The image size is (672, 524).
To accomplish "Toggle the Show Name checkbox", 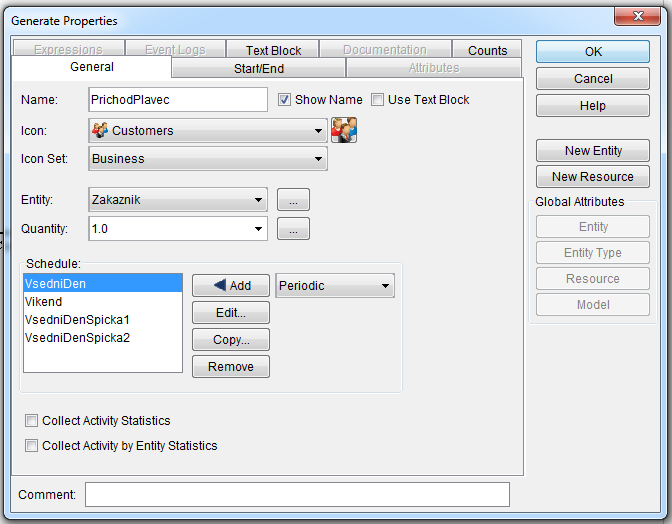I will pyautogui.click(x=285, y=100).
